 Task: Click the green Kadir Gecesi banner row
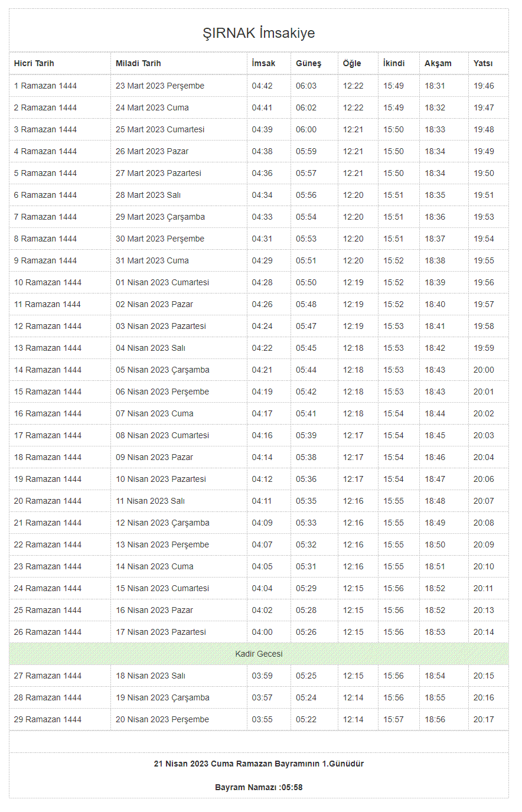pyautogui.click(x=259, y=654)
